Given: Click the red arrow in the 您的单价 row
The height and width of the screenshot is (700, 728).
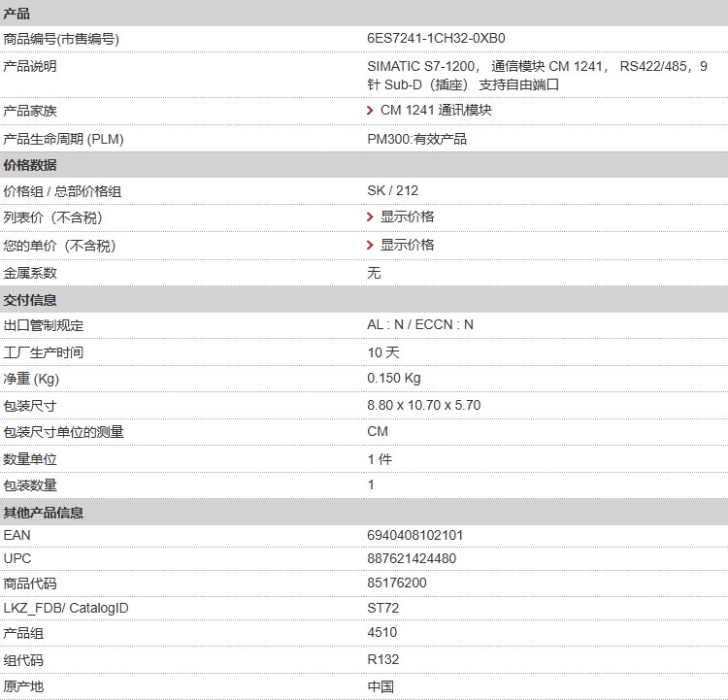Looking at the screenshot, I should point(370,245).
